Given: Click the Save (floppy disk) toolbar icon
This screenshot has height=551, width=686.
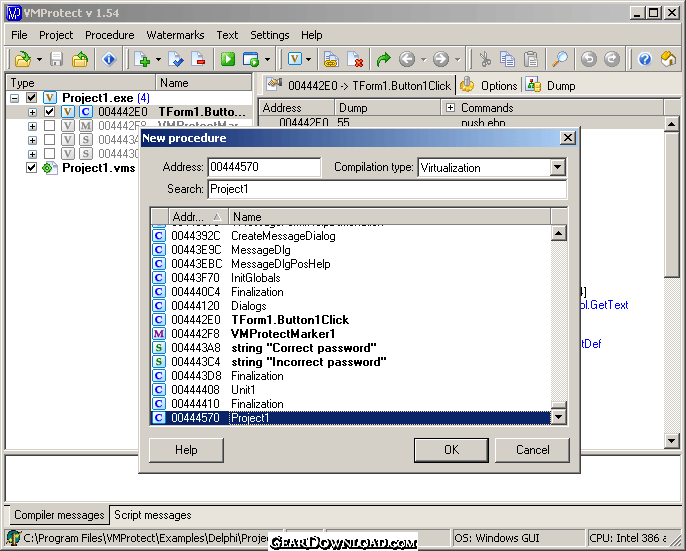Looking at the screenshot, I should coord(56,59).
